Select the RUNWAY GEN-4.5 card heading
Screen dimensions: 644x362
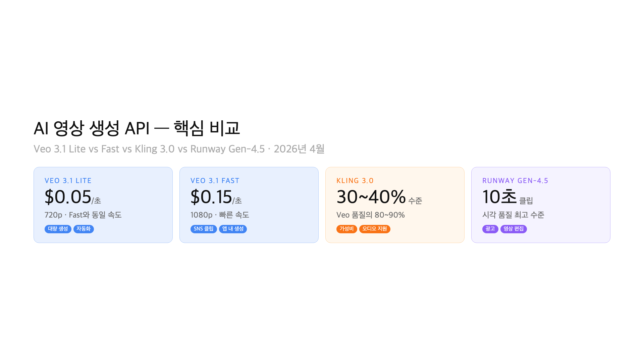(515, 181)
